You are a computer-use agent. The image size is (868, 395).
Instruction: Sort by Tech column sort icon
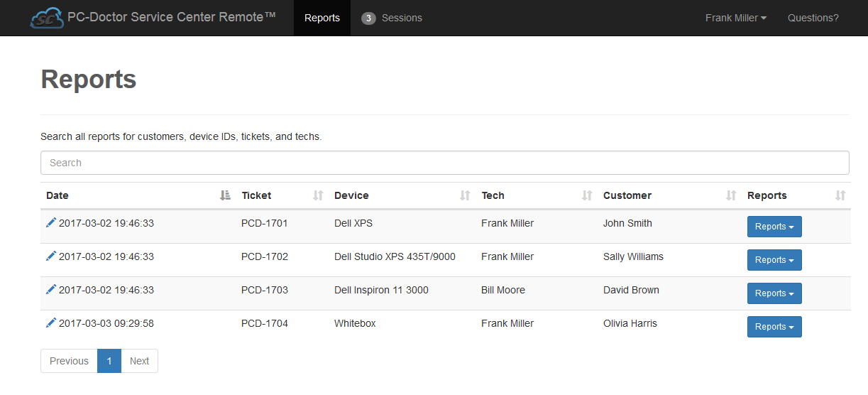click(x=588, y=195)
